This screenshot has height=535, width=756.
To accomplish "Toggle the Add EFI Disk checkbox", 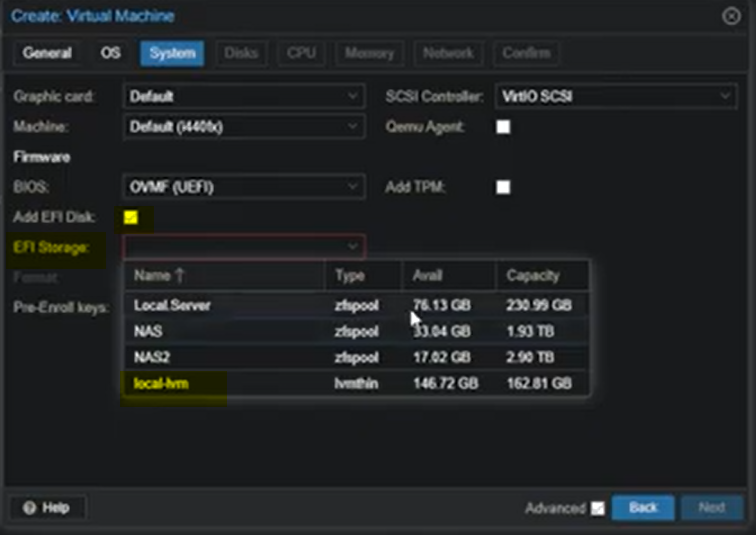I will (x=131, y=217).
